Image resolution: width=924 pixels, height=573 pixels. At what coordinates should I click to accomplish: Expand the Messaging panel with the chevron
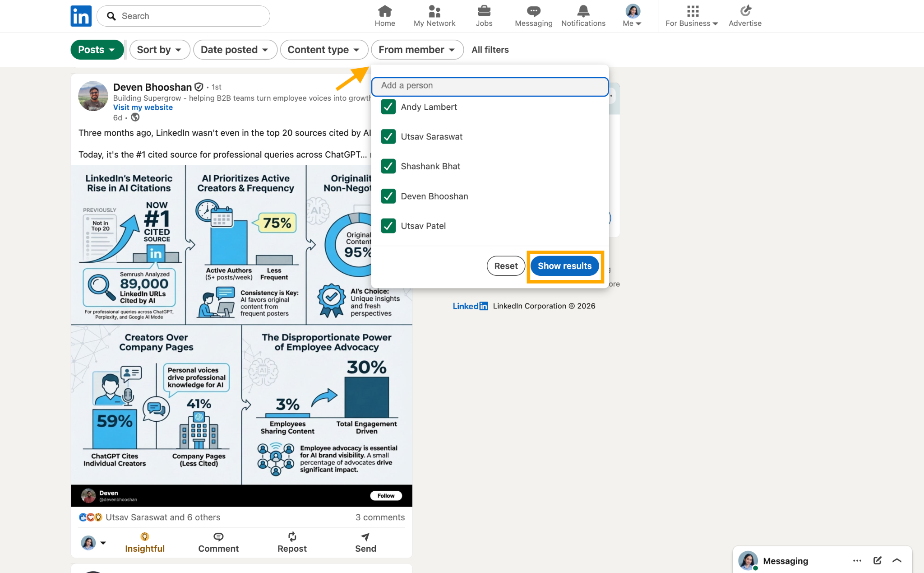click(x=897, y=561)
